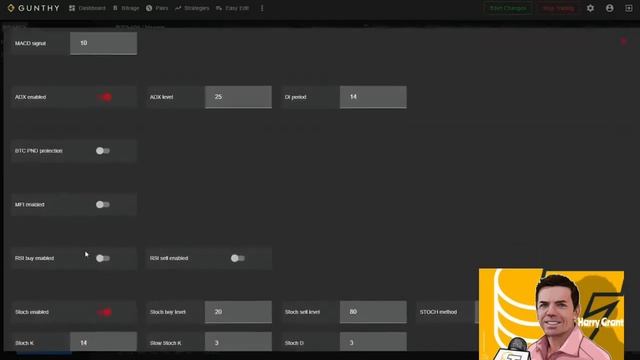Open the Easy Edit menu item

(232, 8)
